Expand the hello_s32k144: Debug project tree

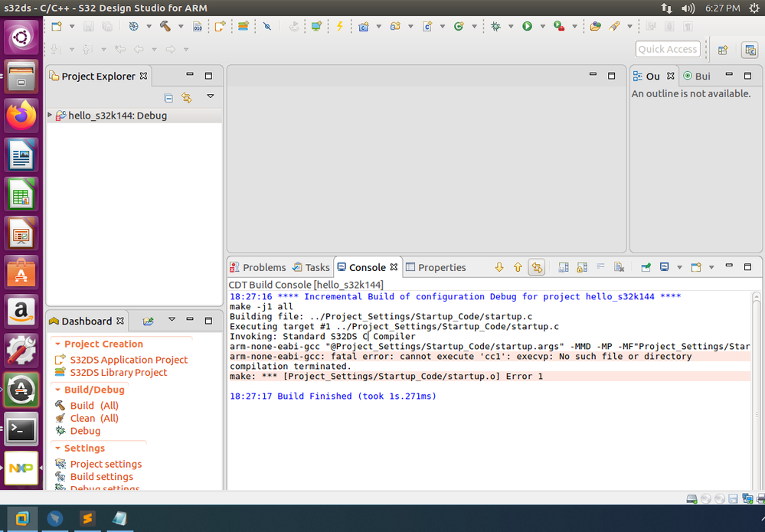pos(50,115)
